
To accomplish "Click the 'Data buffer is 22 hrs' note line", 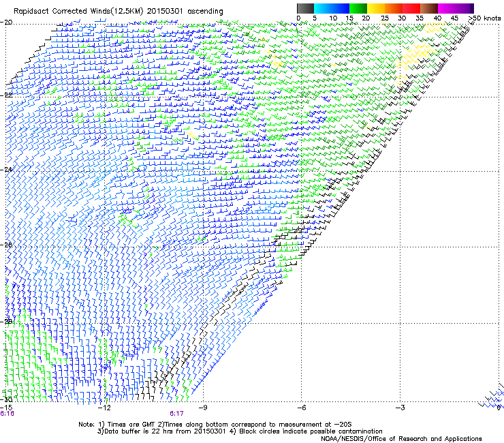I will click(x=240, y=431).
